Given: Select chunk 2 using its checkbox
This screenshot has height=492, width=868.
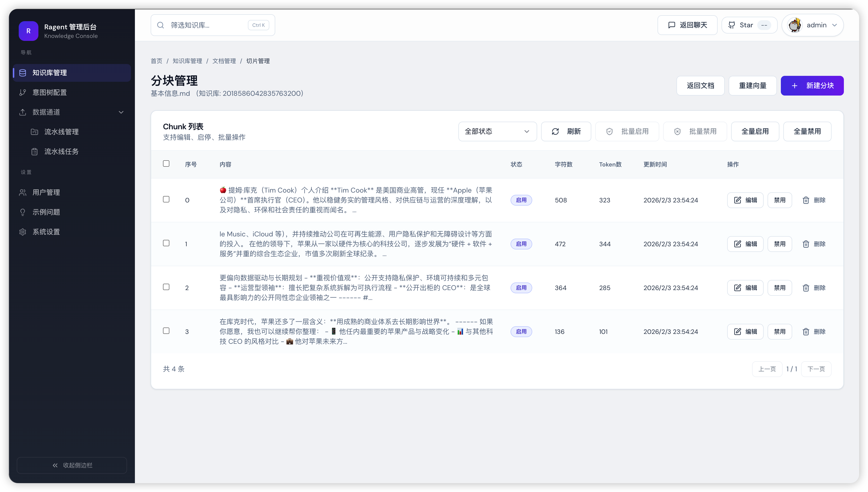Looking at the screenshot, I should click(166, 287).
